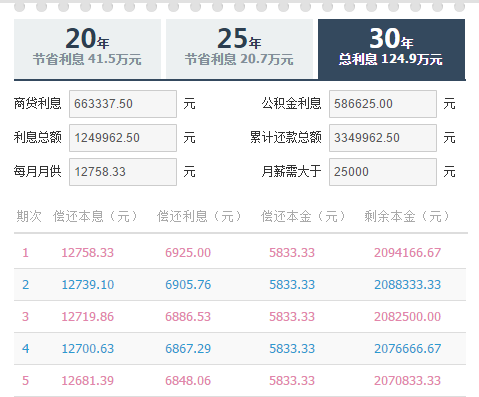The width and height of the screenshot is (479, 397).
Task: Switch to the 25年 loan term tab
Action: [239, 49]
